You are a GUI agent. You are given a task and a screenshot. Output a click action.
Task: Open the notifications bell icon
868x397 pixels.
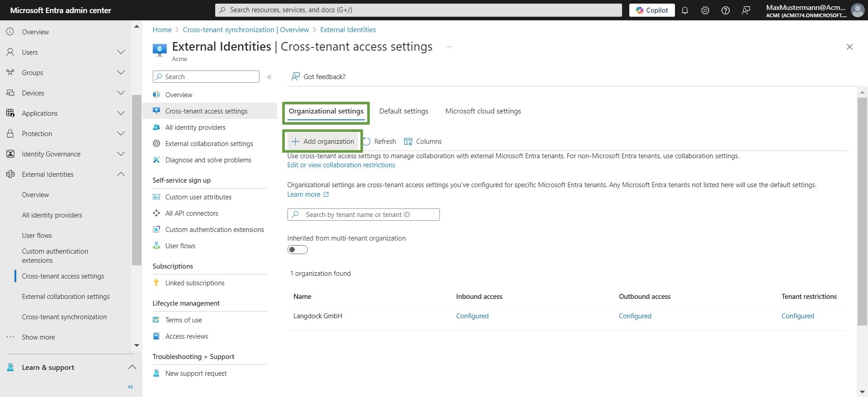(685, 10)
